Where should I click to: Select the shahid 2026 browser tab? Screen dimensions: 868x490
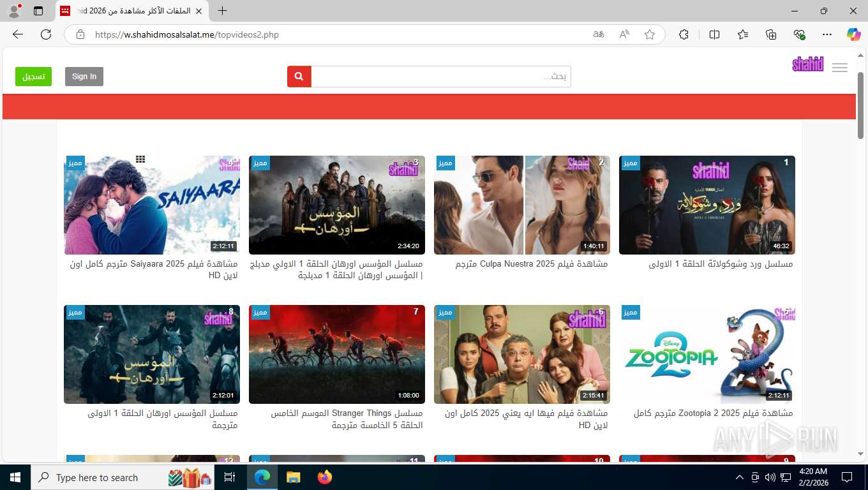click(131, 11)
